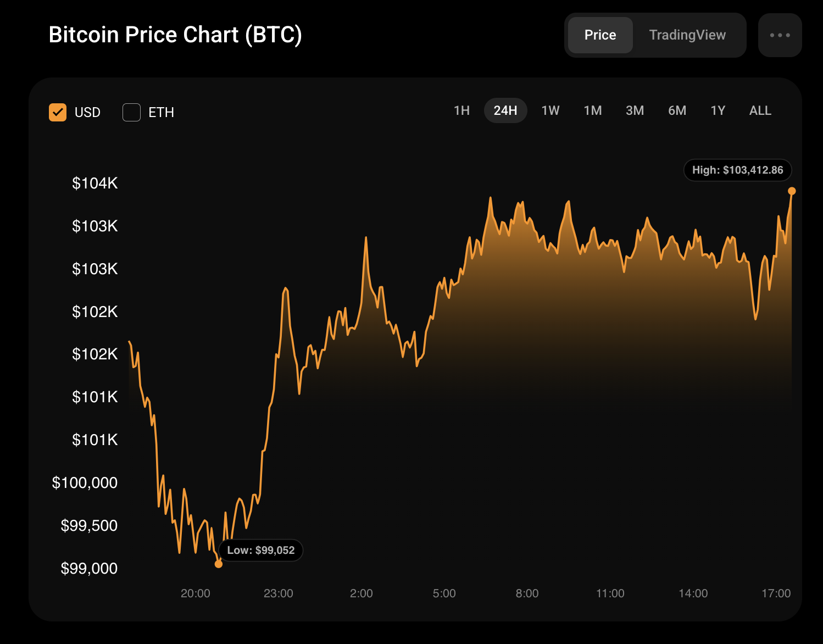Screen dimensions: 823x644
Task: Click the high price point marker
Action: click(792, 191)
